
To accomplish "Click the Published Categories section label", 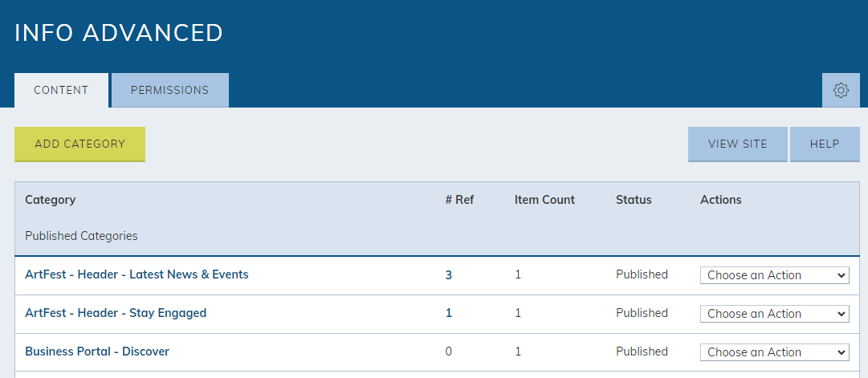I will pyautogui.click(x=81, y=236).
